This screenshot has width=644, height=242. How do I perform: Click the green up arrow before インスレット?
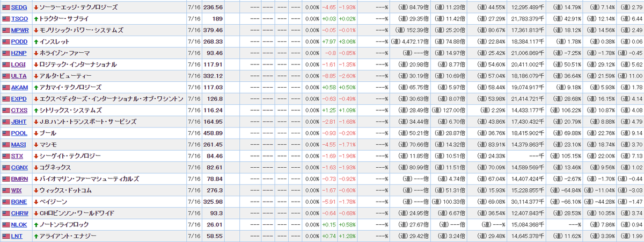[x=35, y=41]
